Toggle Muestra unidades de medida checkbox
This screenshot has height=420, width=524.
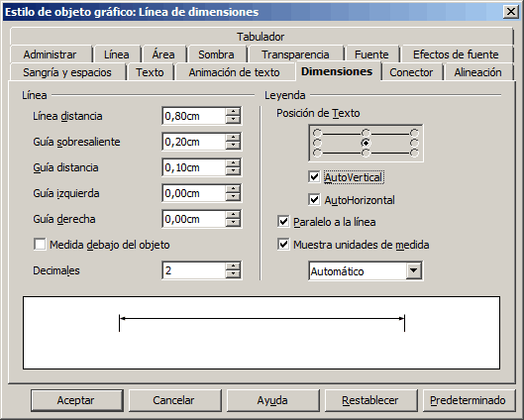pos(283,245)
